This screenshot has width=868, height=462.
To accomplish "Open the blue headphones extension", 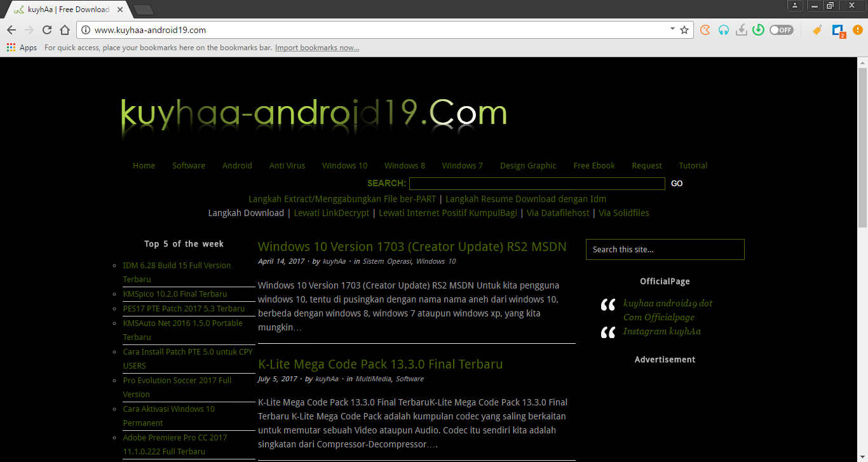I will (x=723, y=30).
